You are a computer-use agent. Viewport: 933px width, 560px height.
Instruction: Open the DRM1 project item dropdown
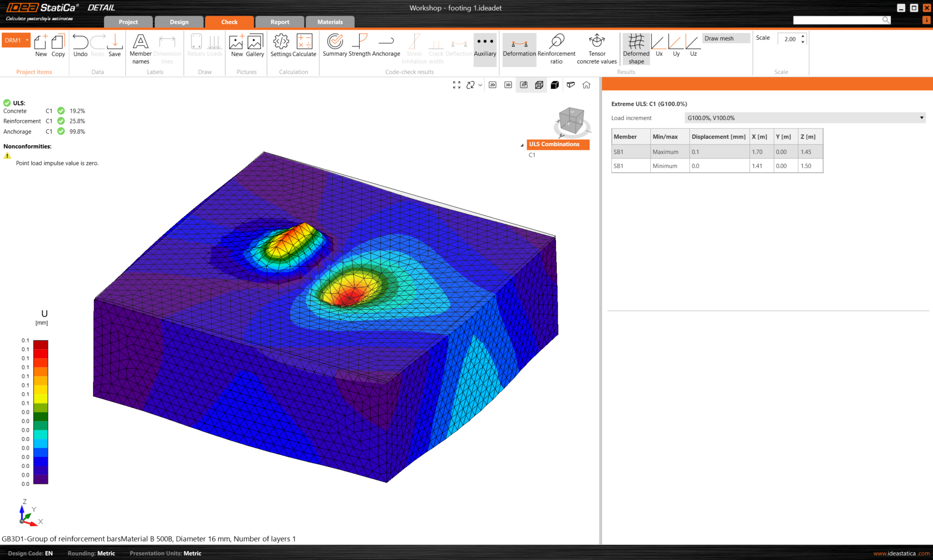(27, 40)
